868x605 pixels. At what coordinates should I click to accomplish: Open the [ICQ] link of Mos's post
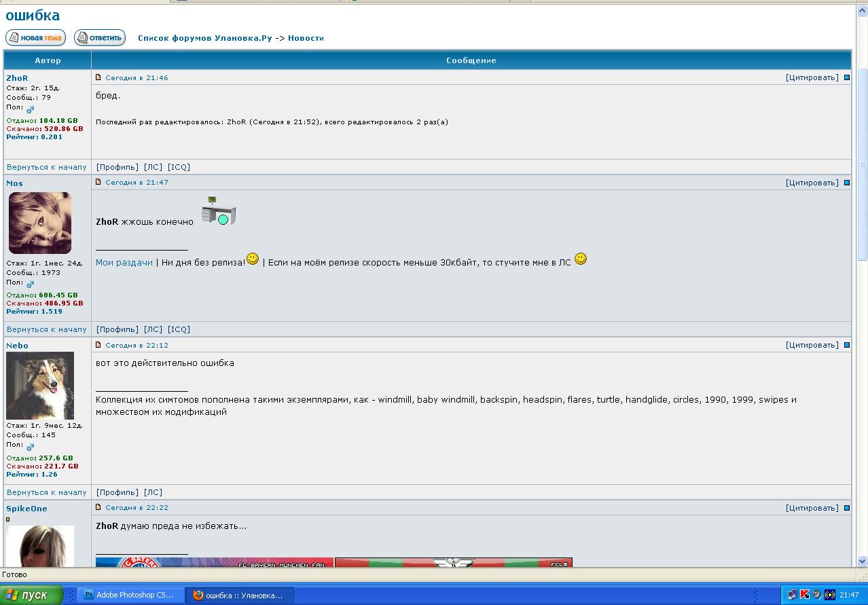pyautogui.click(x=179, y=329)
